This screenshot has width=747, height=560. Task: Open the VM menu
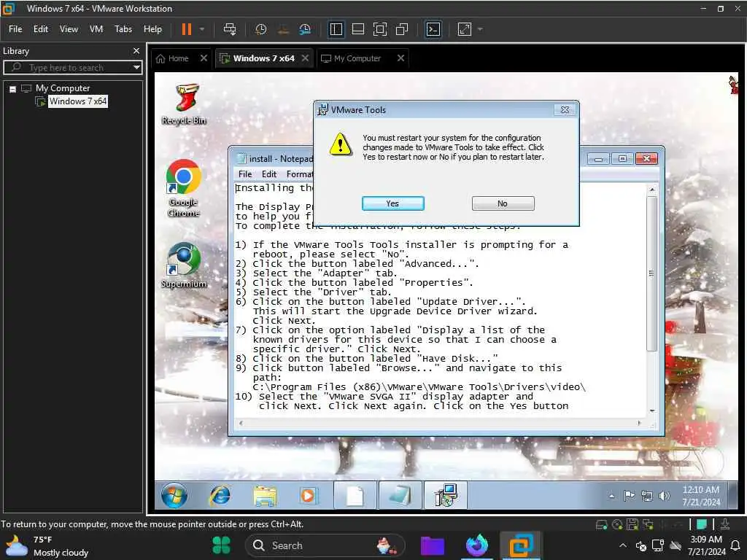pyautogui.click(x=96, y=29)
